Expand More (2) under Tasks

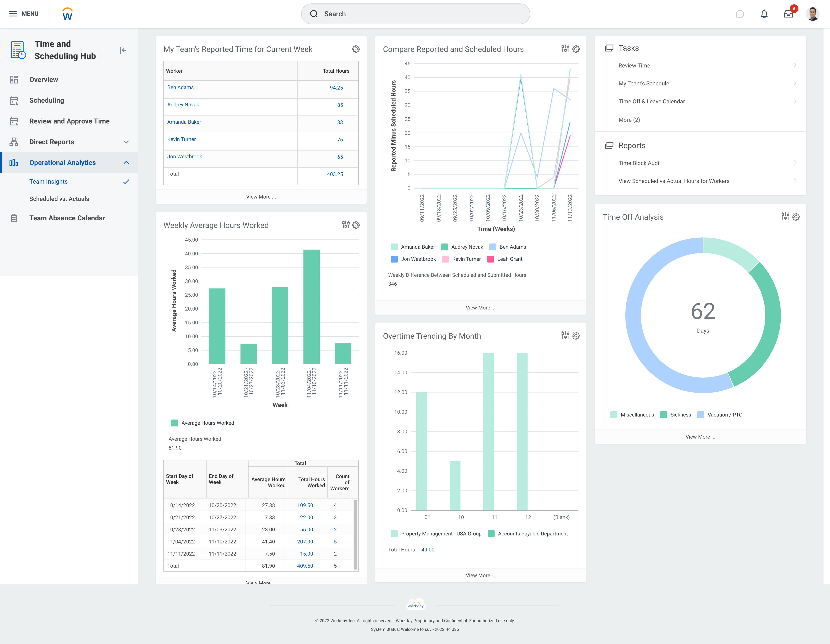[629, 119]
